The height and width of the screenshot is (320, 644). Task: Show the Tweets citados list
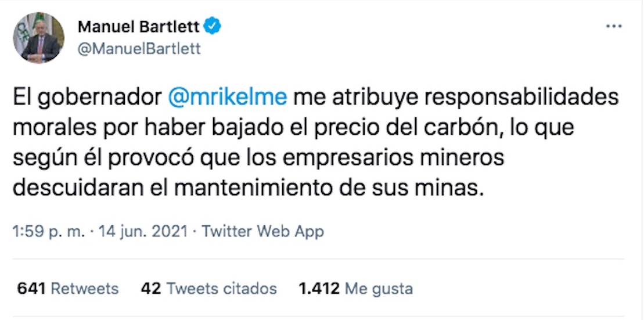221,289
